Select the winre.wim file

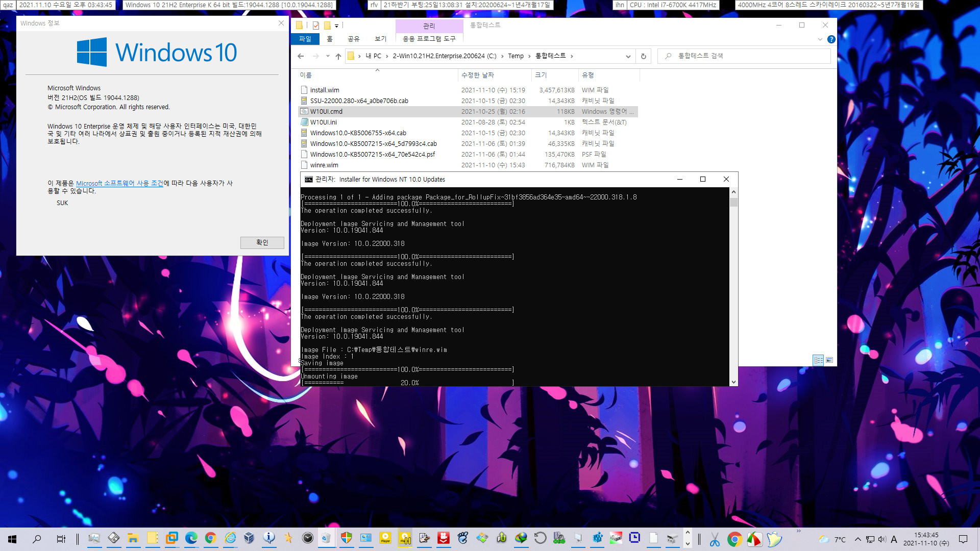(324, 165)
